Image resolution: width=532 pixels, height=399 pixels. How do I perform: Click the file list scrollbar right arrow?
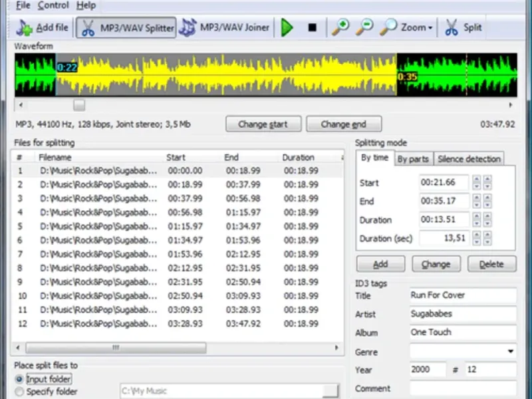click(x=336, y=347)
